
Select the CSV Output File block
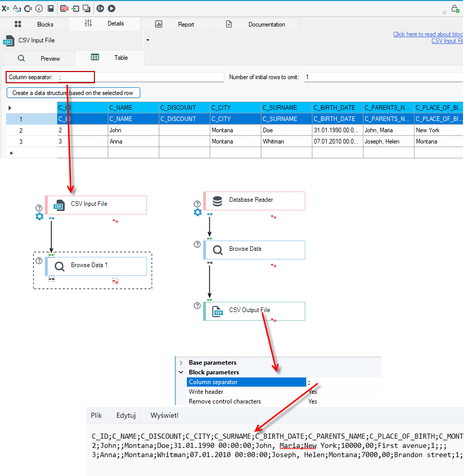[x=254, y=311]
